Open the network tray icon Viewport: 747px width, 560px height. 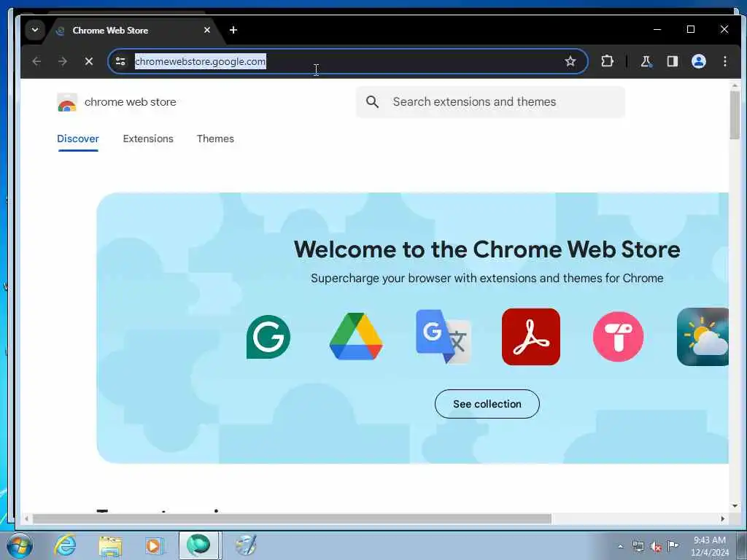(638, 546)
